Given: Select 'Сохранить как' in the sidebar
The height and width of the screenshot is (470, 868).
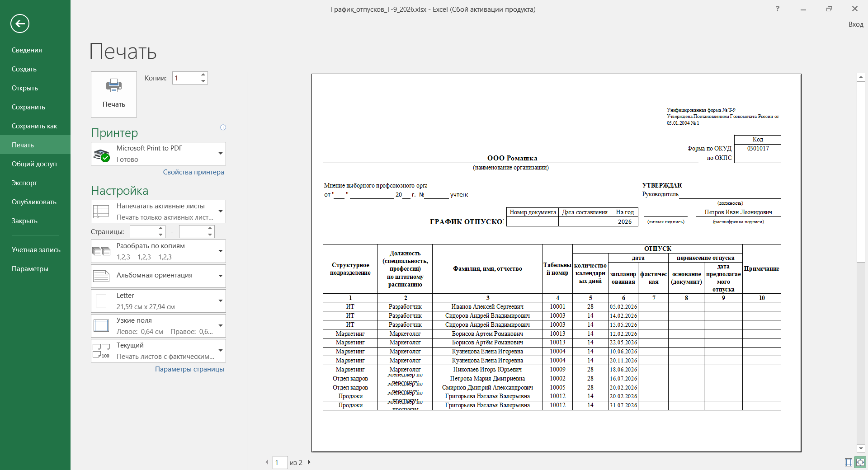Looking at the screenshot, I should point(34,126).
